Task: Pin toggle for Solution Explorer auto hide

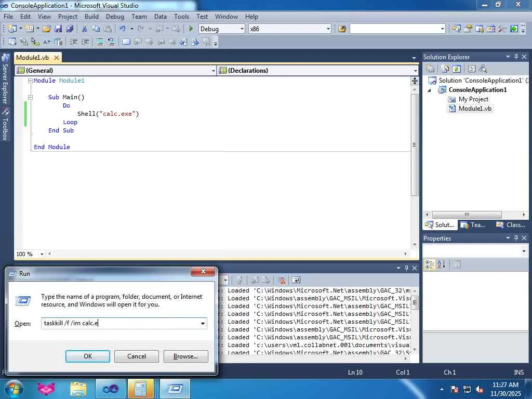Action: pyautogui.click(x=516, y=57)
